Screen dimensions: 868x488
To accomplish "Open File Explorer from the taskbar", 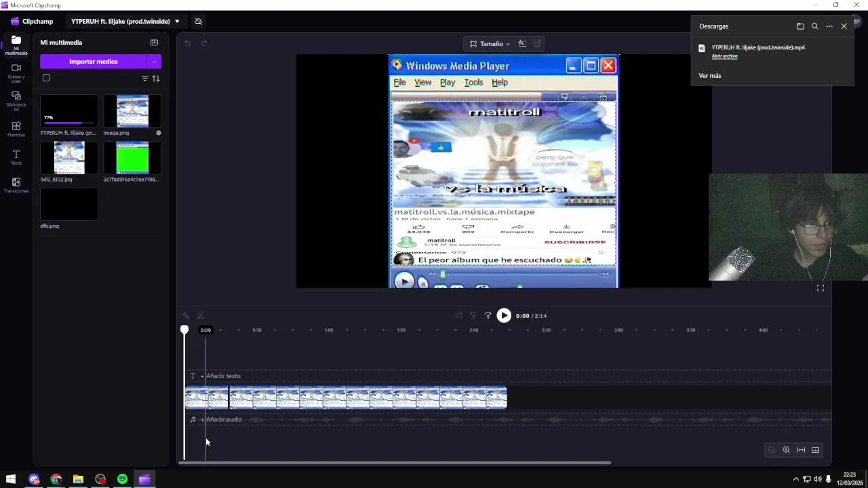I will 78,479.
